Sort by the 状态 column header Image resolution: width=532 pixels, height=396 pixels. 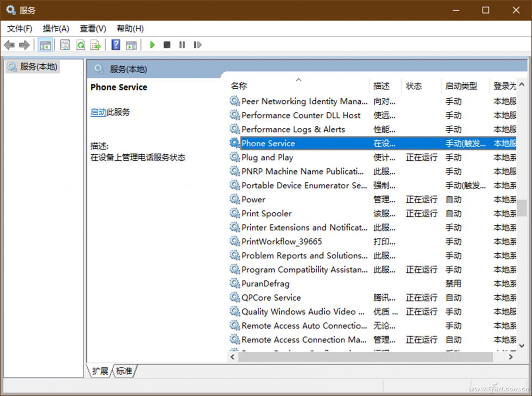(x=421, y=86)
